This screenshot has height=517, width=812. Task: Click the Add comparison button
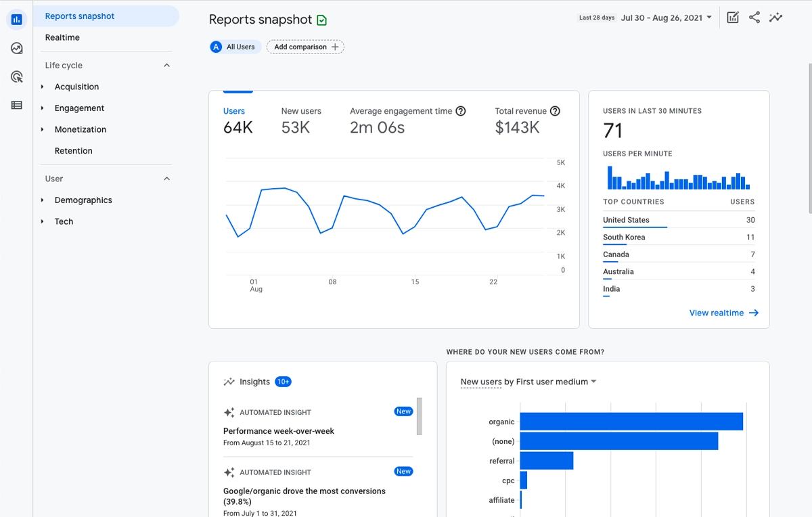pos(305,47)
